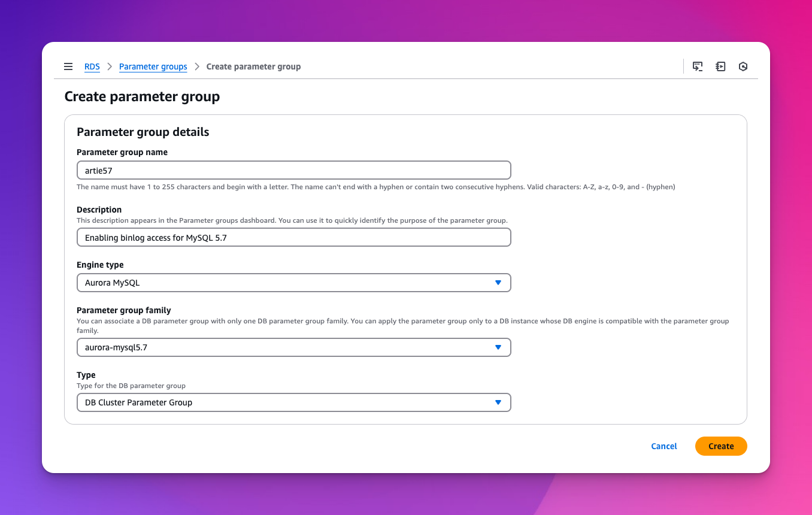Click the 'Create parameter group' page heading
812x515 pixels.
142,96
